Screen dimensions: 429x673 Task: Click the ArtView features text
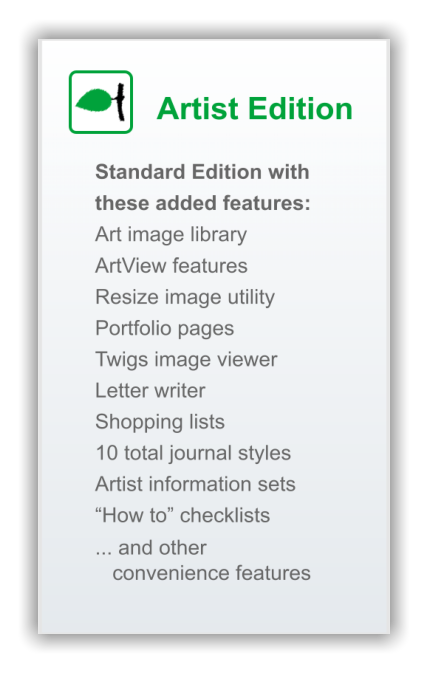172,266
